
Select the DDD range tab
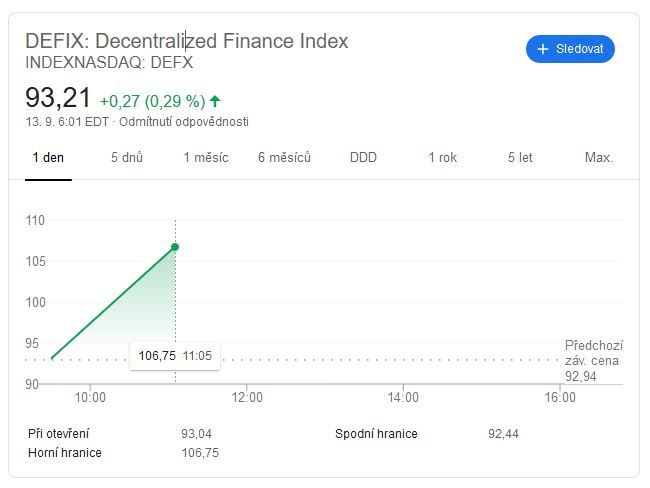click(x=363, y=158)
